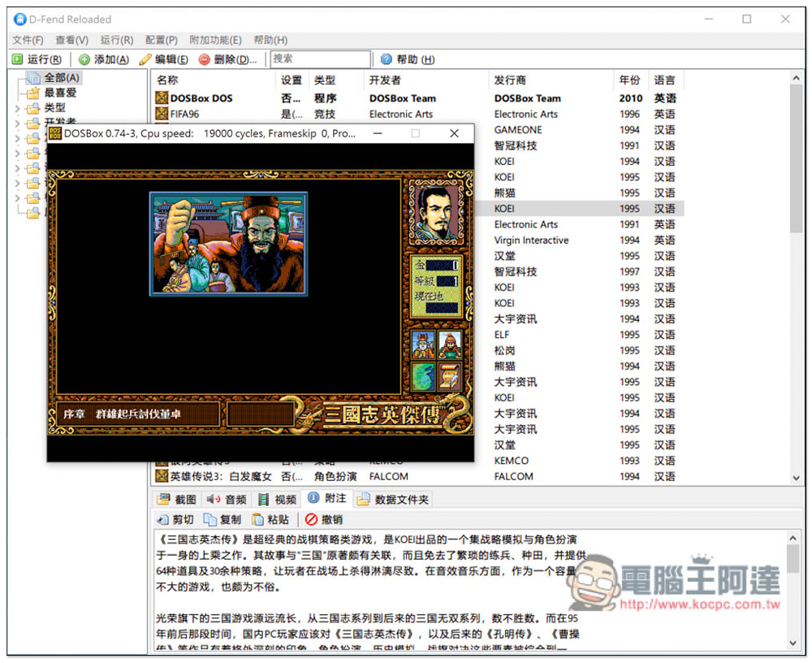Viewport: 812px width, 663px height.
Task: Switch to the 附注 tab
Action: point(326,498)
